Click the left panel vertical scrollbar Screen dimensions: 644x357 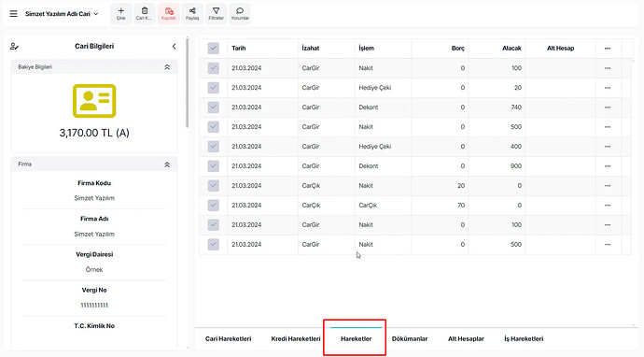coord(188,82)
